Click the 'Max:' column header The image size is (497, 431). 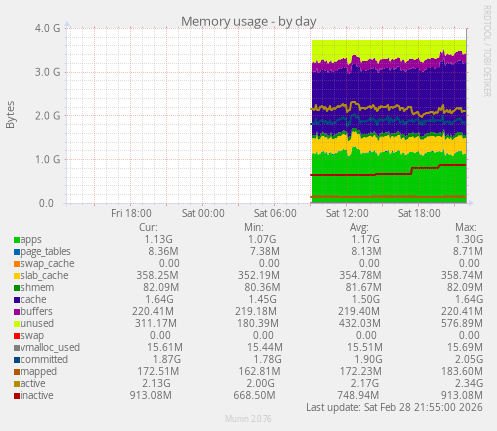click(x=466, y=227)
